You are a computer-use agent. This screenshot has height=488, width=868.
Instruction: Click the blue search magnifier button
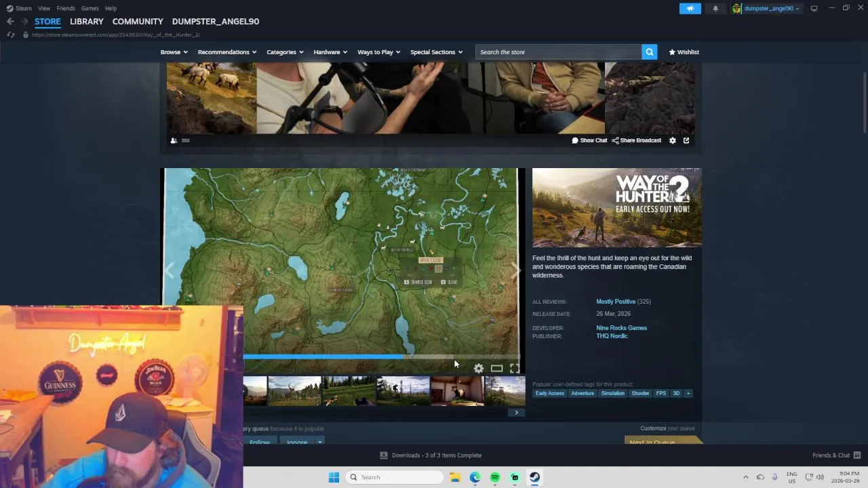[649, 52]
